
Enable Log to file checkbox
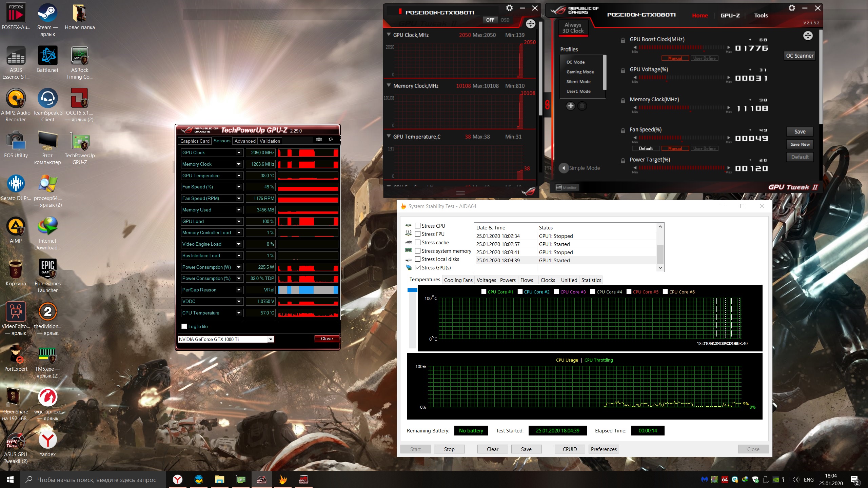coord(184,326)
